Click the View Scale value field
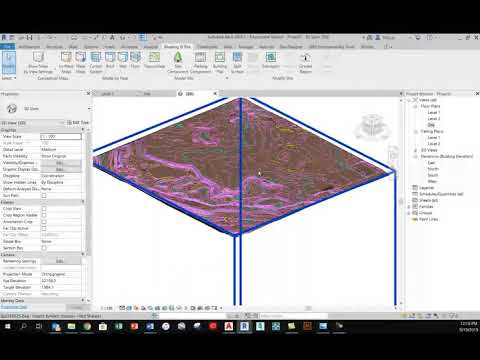 60,137
